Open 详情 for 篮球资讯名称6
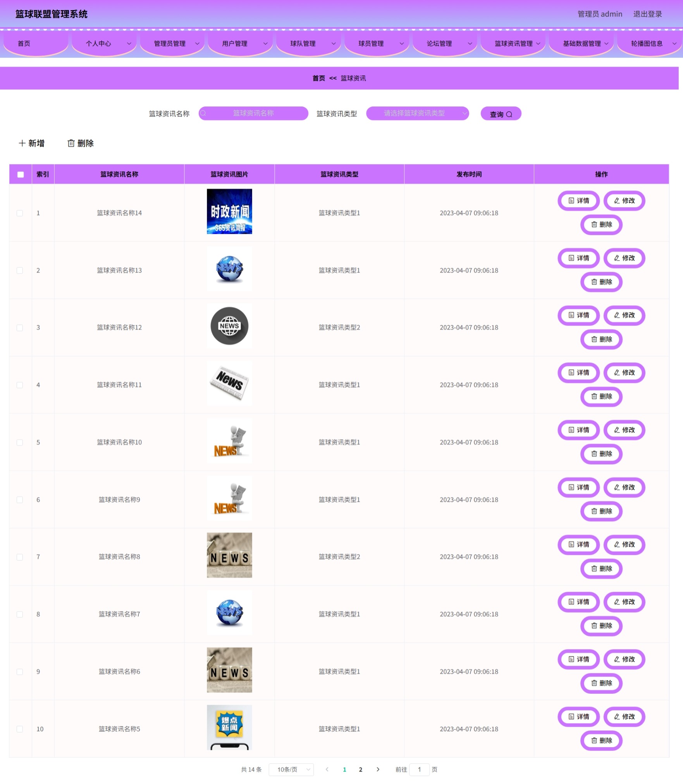This screenshot has height=784, width=683. [x=579, y=659]
